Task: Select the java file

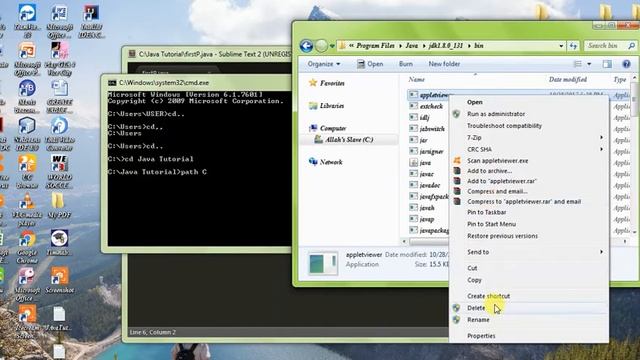Action: tap(420, 162)
